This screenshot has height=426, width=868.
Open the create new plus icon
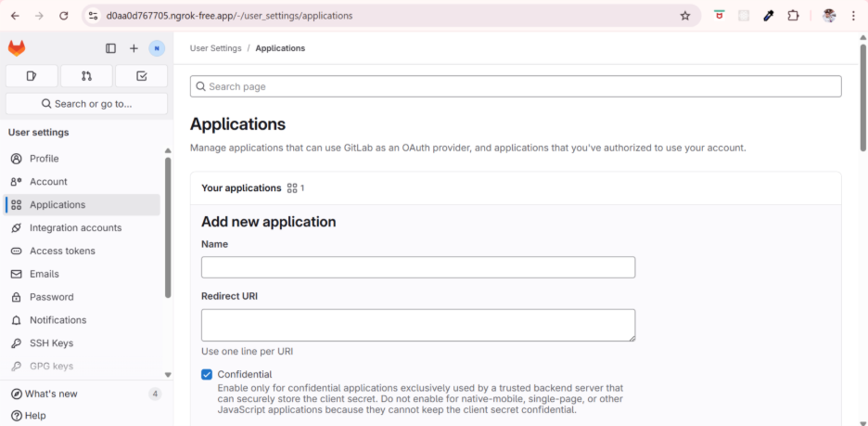(x=134, y=48)
